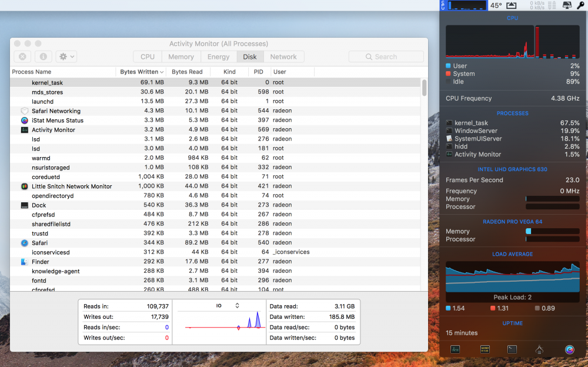
Task: Open the IO graph type popup selector
Action: tap(227, 305)
